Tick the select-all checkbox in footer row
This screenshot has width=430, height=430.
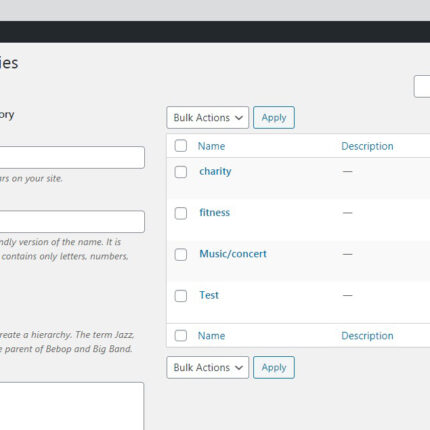[x=181, y=335]
